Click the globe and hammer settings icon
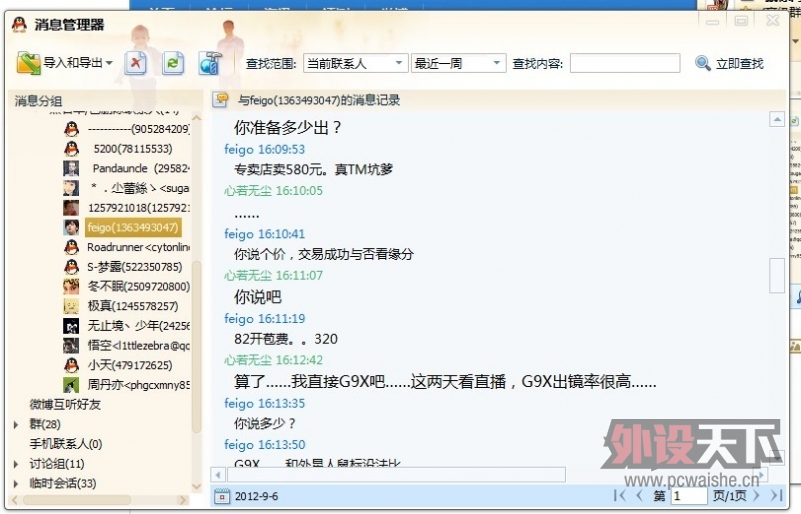 (x=210, y=63)
